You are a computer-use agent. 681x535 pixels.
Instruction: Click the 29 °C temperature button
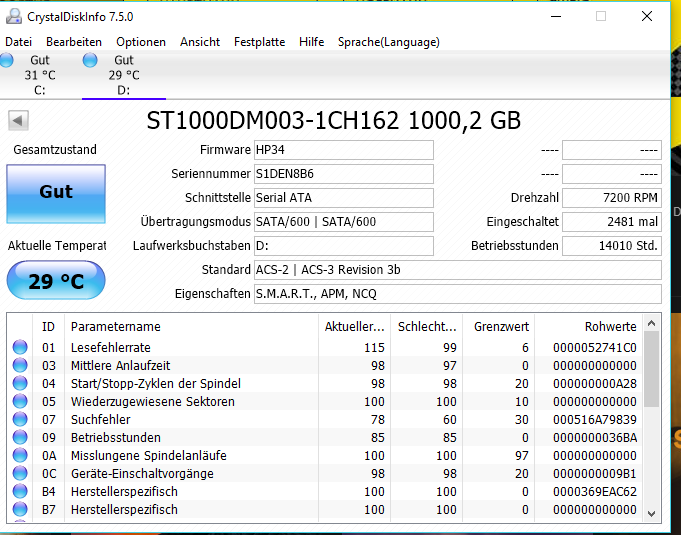point(56,281)
